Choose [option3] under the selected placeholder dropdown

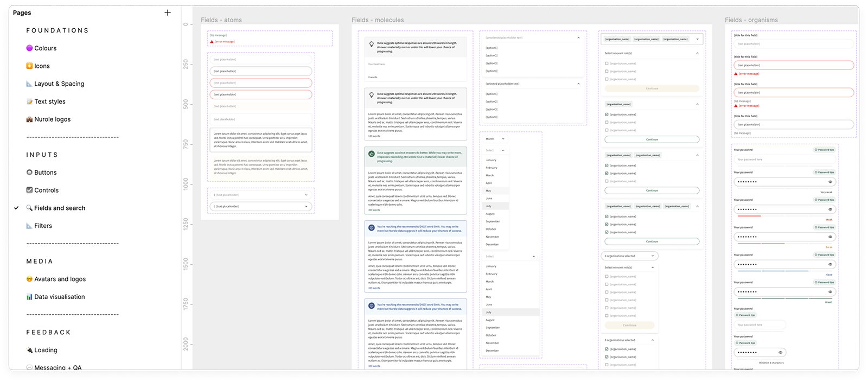pyautogui.click(x=492, y=110)
